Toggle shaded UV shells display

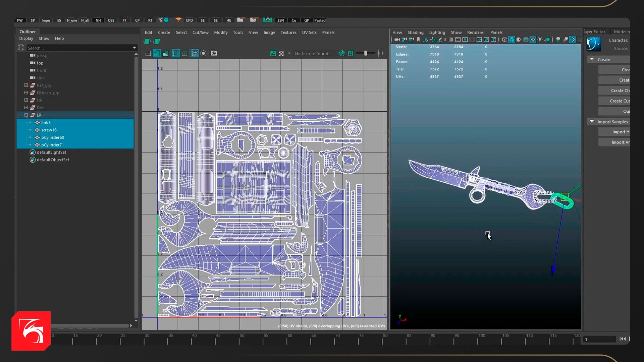pyautogui.click(x=157, y=53)
